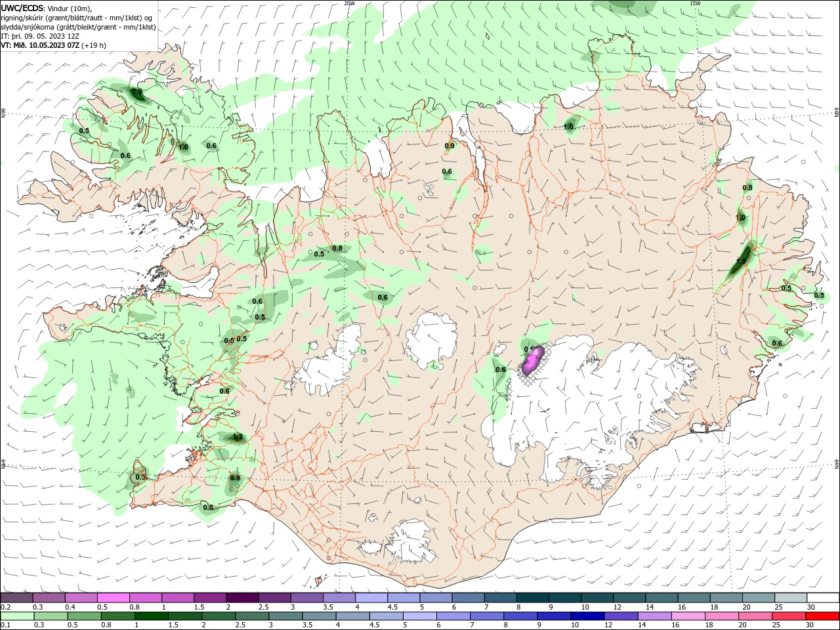The width and height of the screenshot is (840, 630).
Task: Click the "rigning/skúrir (grænt/blátt/rautt" legend description line
Action: point(76,18)
